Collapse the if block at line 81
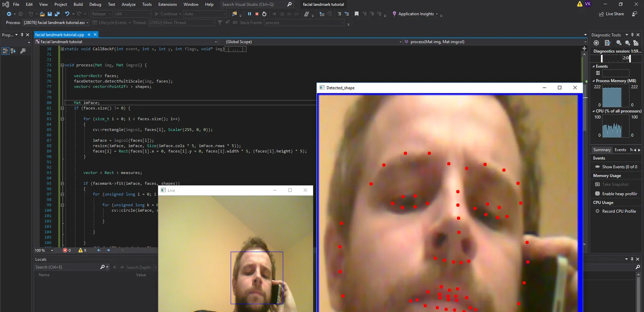Viewport: 644px width, 312px height. click(x=62, y=108)
